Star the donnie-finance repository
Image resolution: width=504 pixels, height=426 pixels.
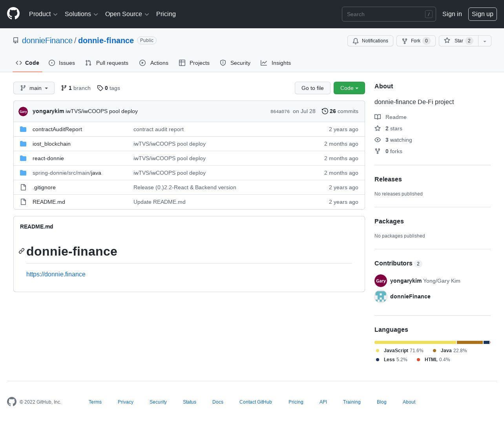click(458, 41)
